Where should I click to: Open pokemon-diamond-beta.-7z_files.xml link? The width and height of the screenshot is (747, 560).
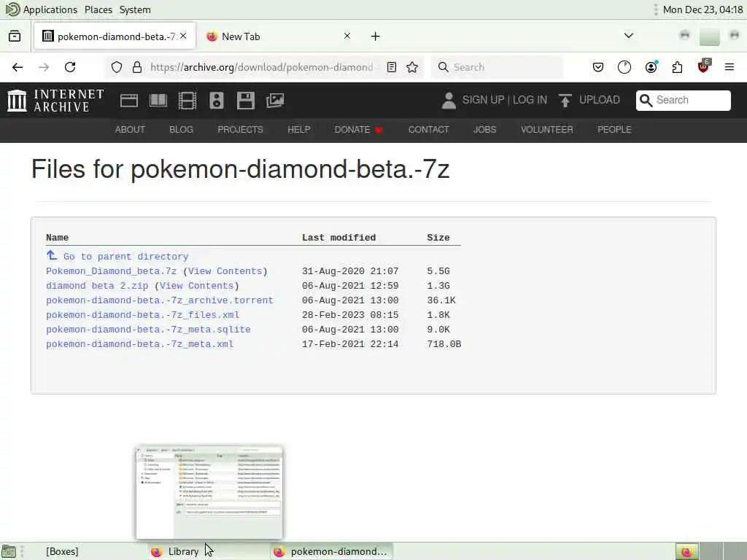tap(142, 315)
